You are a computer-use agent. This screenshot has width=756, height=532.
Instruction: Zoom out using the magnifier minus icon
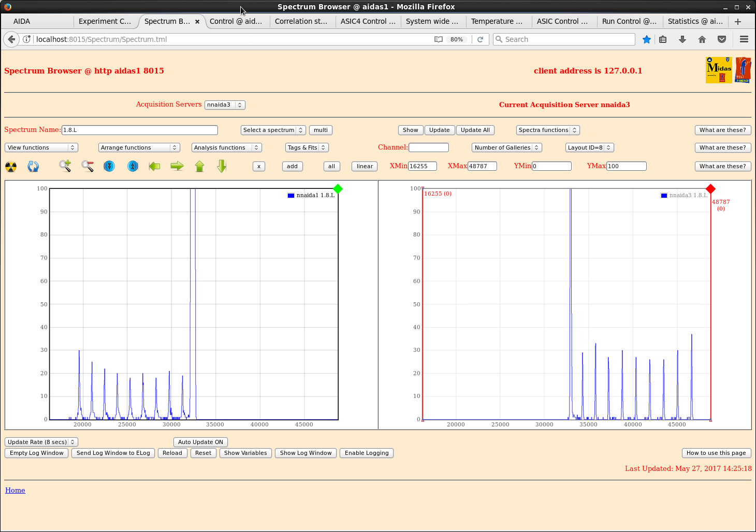pyautogui.click(x=88, y=166)
